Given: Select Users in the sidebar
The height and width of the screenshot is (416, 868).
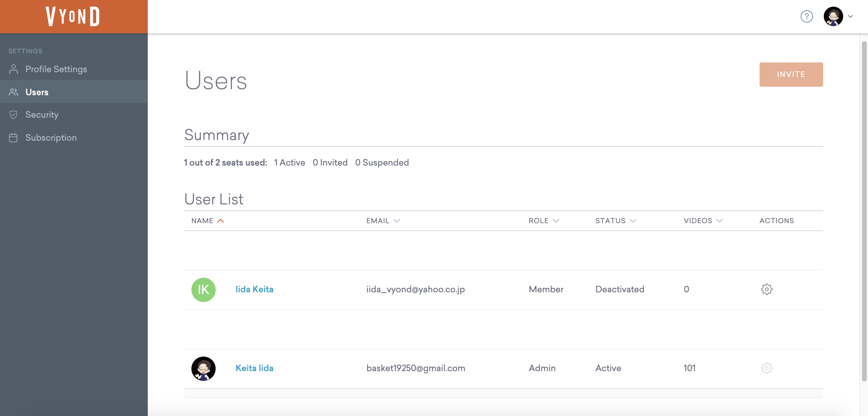Looking at the screenshot, I should pos(74,92).
